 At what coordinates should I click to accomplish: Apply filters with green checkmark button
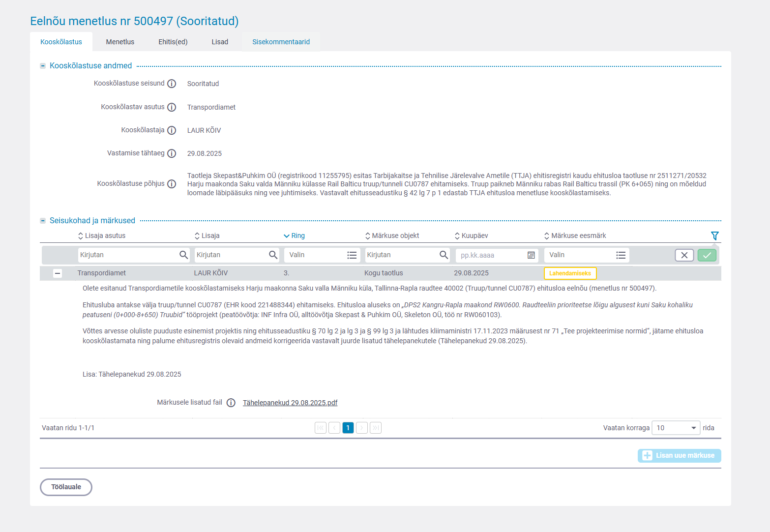707,255
